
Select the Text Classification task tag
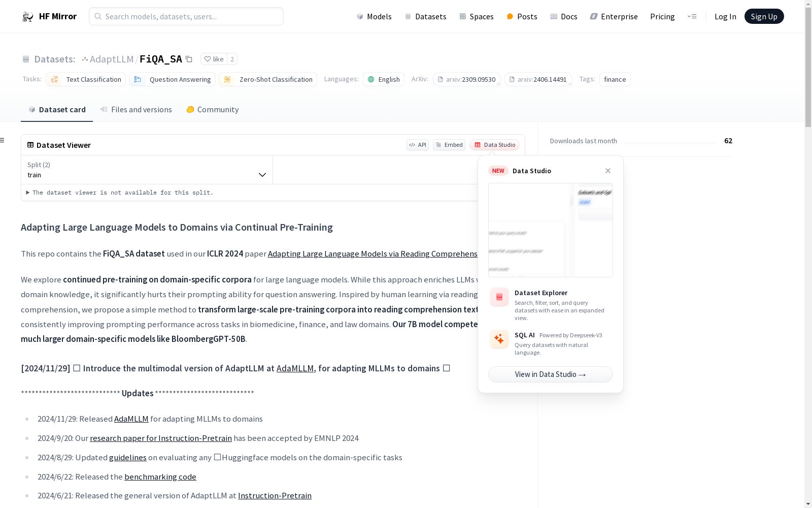pos(86,79)
